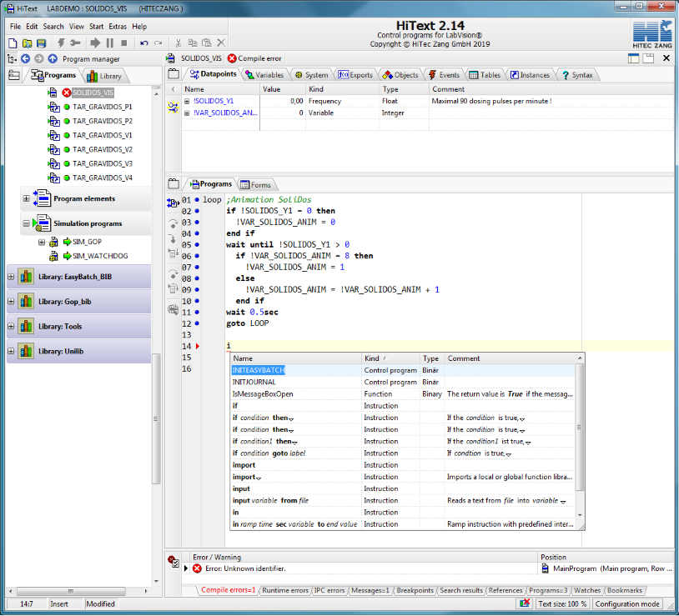The height and width of the screenshot is (616, 679).
Task: Click the Stop program square icon
Action: coord(123,43)
